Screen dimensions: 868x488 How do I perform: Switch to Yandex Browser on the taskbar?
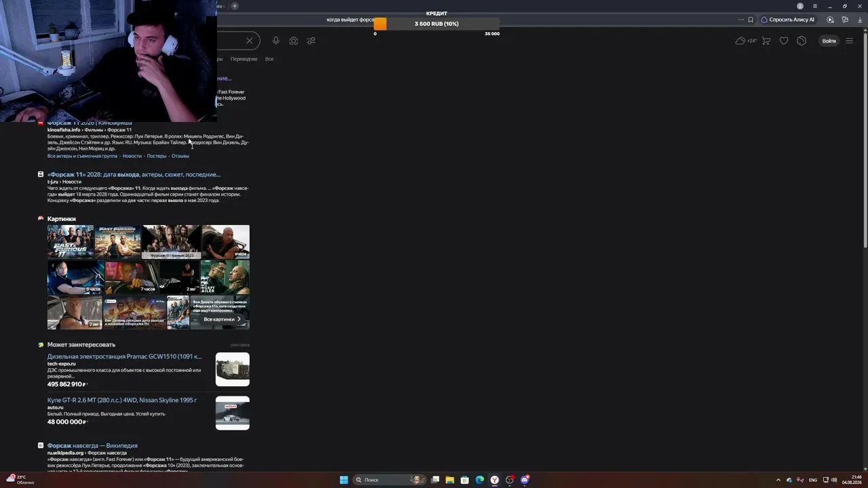(x=495, y=480)
